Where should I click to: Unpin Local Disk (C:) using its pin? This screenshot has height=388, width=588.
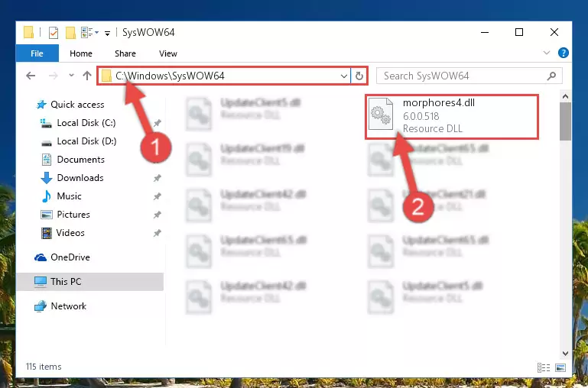tap(157, 123)
